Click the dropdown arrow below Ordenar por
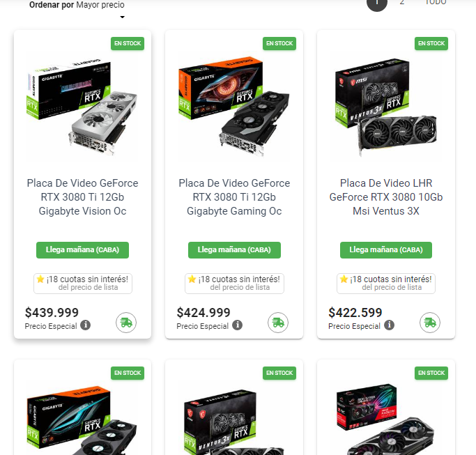The image size is (476, 455). click(123, 17)
